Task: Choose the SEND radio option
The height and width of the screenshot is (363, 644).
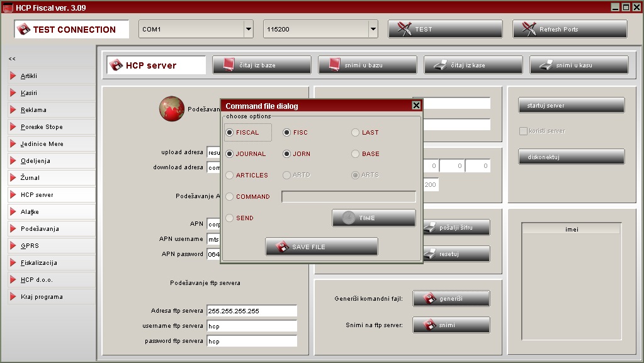Action: (230, 218)
